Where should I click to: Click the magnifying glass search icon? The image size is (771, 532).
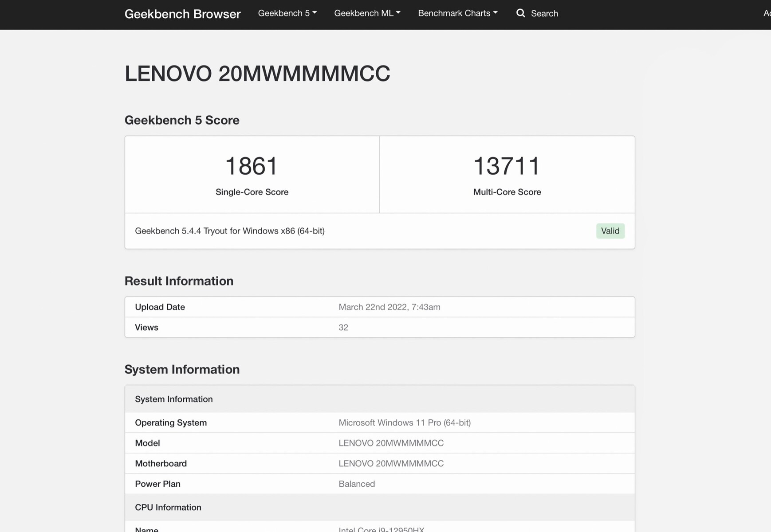tap(521, 13)
